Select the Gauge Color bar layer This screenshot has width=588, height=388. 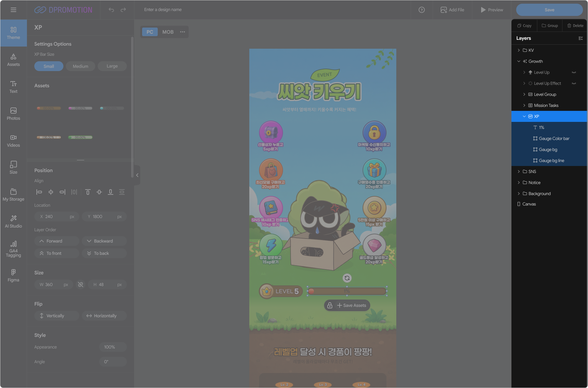549,138
